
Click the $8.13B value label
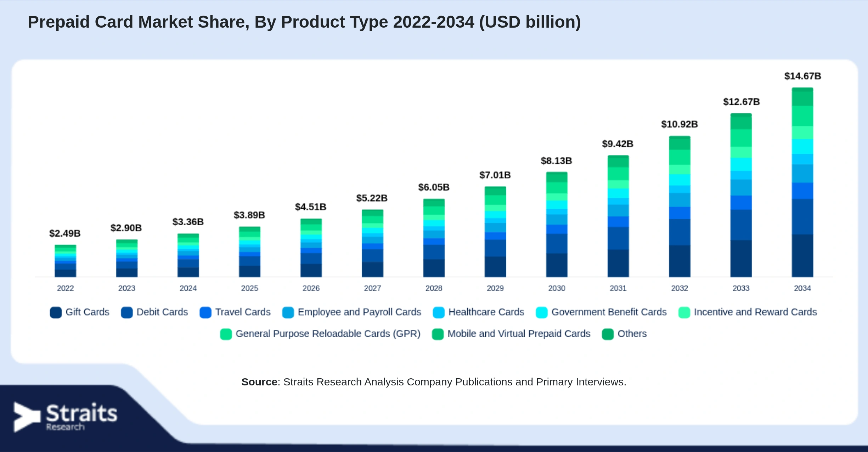[557, 161]
